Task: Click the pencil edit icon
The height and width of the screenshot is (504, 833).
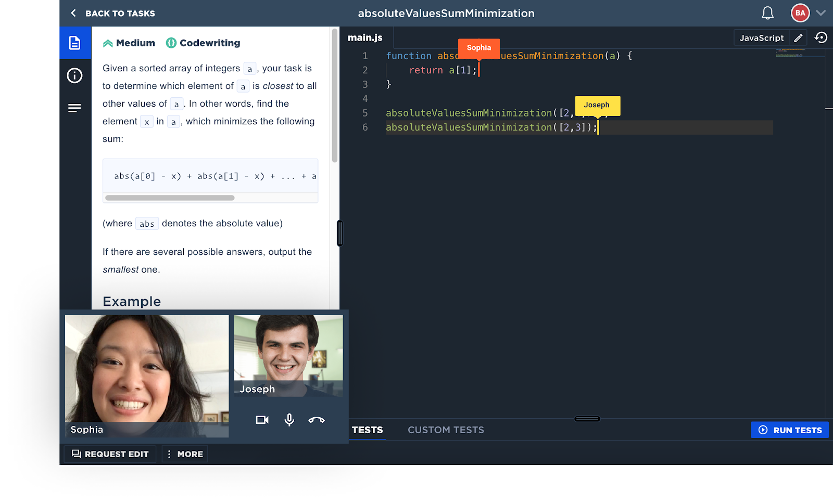Action: click(x=798, y=38)
